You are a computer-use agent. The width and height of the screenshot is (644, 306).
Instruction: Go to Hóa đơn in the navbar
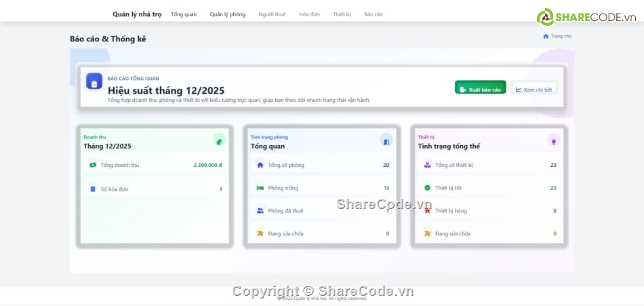tap(309, 14)
